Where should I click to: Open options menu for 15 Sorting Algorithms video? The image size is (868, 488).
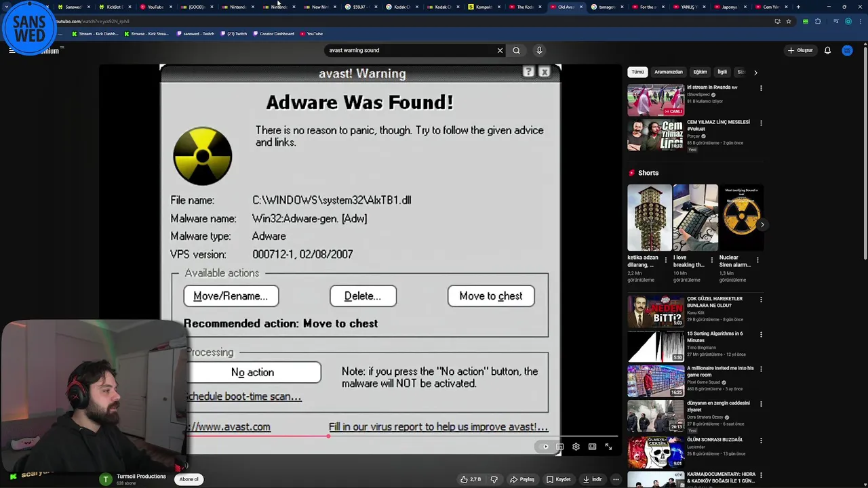(x=761, y=334)
